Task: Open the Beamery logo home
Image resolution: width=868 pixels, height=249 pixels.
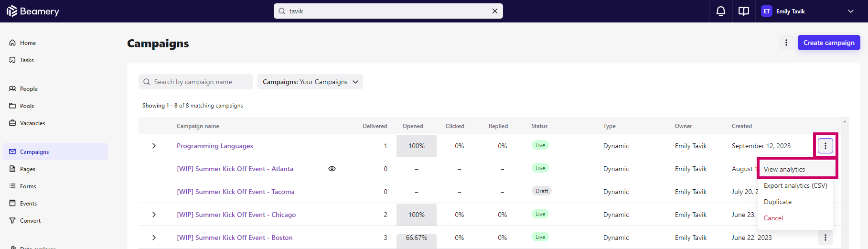Action: (x=32, y=11)
